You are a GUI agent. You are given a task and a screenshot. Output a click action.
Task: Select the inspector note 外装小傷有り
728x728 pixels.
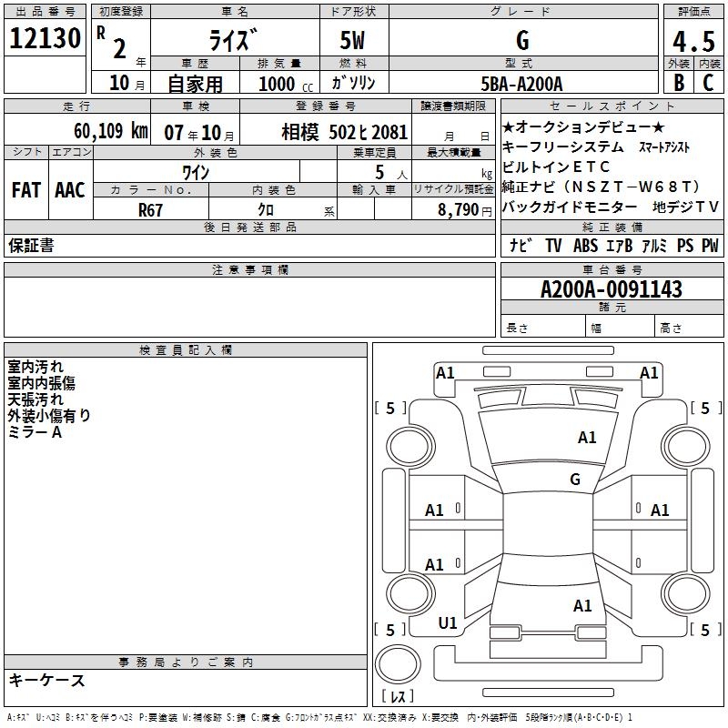49,415
